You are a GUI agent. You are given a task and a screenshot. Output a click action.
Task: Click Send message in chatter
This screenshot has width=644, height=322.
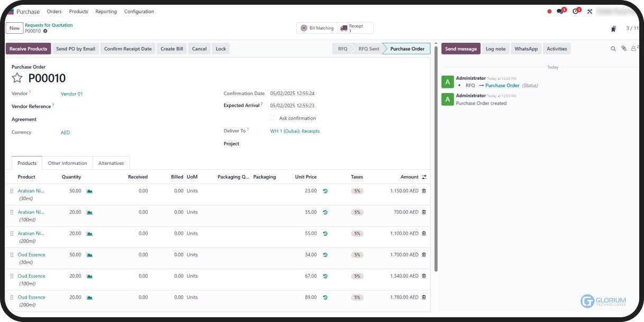(x=461, y=49)
